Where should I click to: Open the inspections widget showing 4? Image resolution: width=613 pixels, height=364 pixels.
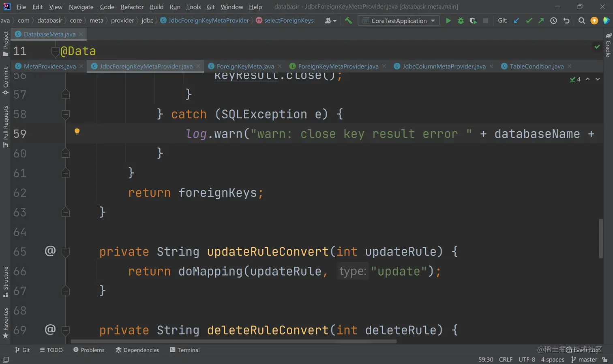pyautogui.click(x=575, y=79)
